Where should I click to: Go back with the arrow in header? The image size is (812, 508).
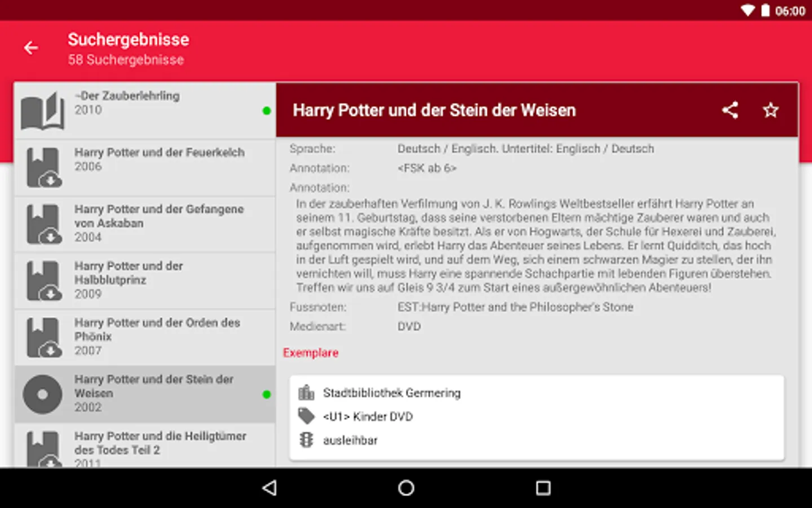(31, 48)
